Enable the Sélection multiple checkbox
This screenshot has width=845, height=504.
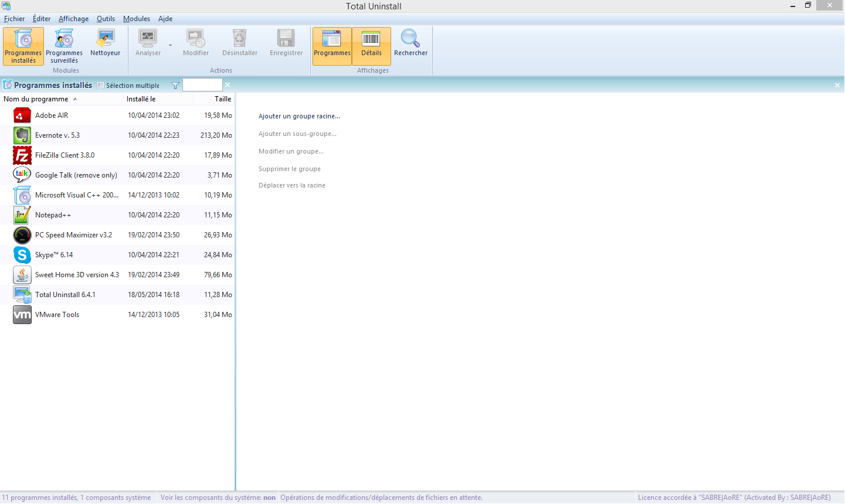(101, 86)
